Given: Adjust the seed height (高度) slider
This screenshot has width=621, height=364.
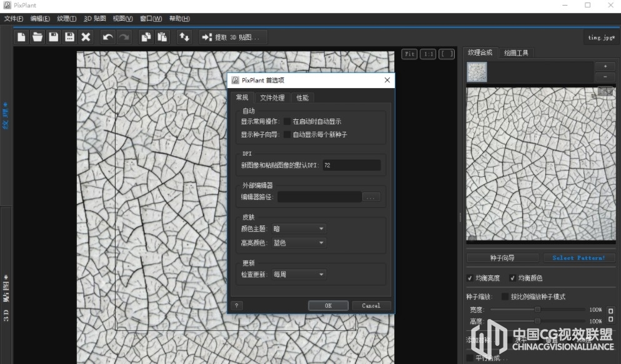Looking at the screenshot, I should point(537,320).
